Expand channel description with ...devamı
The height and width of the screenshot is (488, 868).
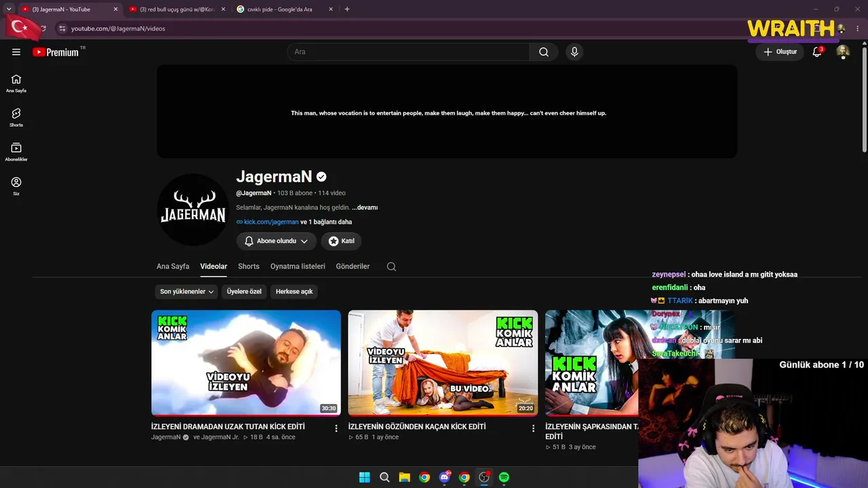[x=365, y=207]
